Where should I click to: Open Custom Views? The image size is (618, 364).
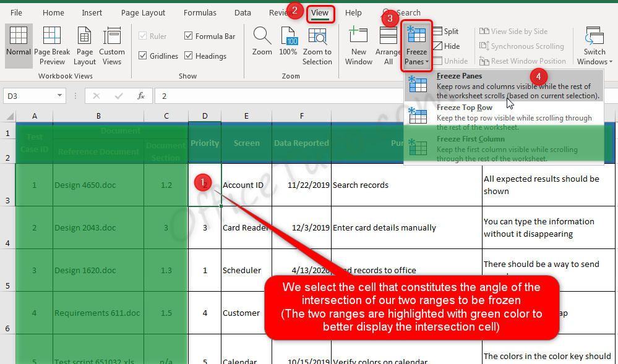tap(112, 43)
